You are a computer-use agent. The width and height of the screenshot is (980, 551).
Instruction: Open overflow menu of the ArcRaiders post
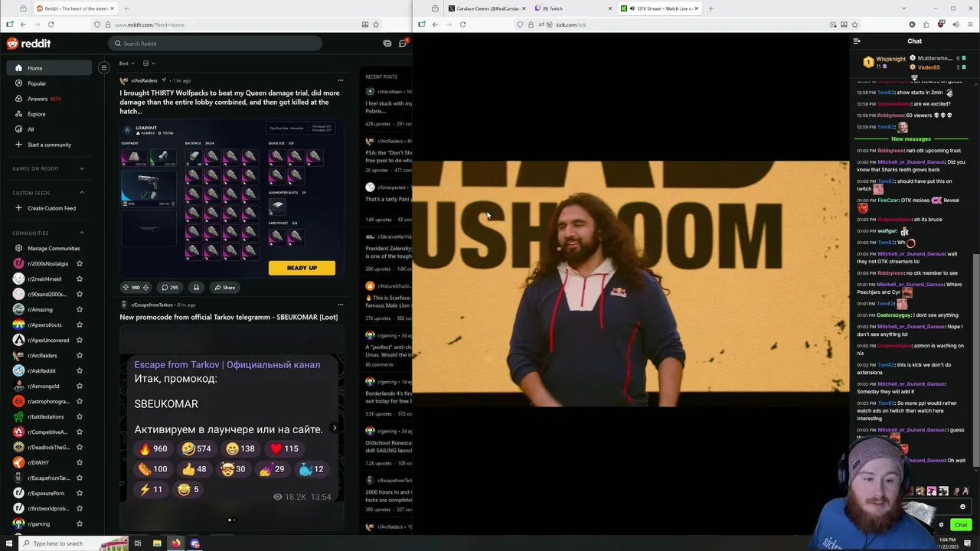[x=341, y=80]
